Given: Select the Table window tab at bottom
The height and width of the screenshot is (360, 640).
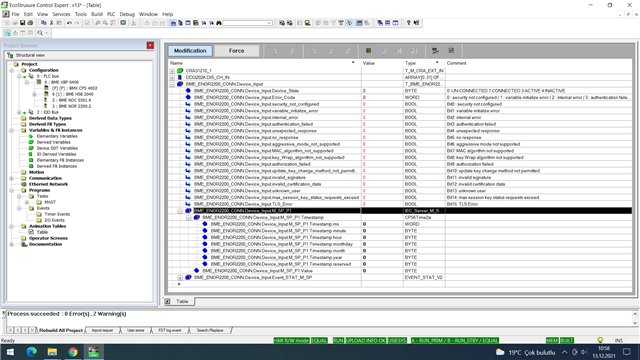Looking at the screenshot, I should (182, 301).
